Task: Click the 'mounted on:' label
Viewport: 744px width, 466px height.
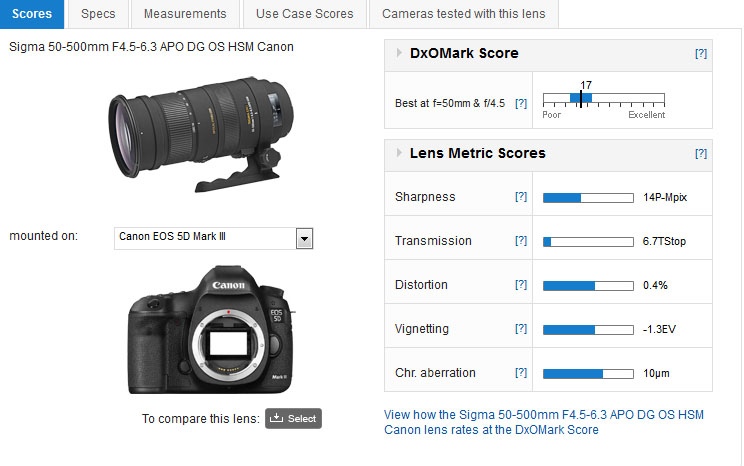Action: tap(43, 236)
